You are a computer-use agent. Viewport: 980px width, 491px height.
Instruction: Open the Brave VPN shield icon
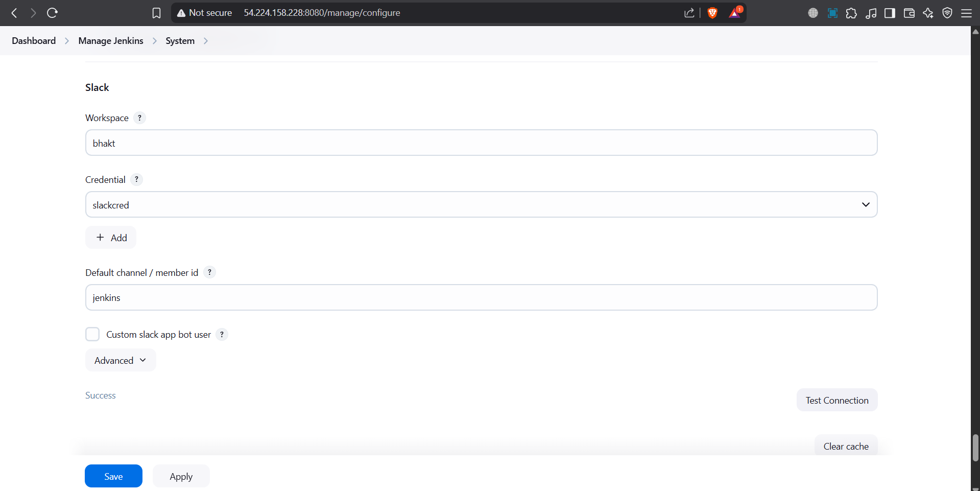tap(947, 13)
